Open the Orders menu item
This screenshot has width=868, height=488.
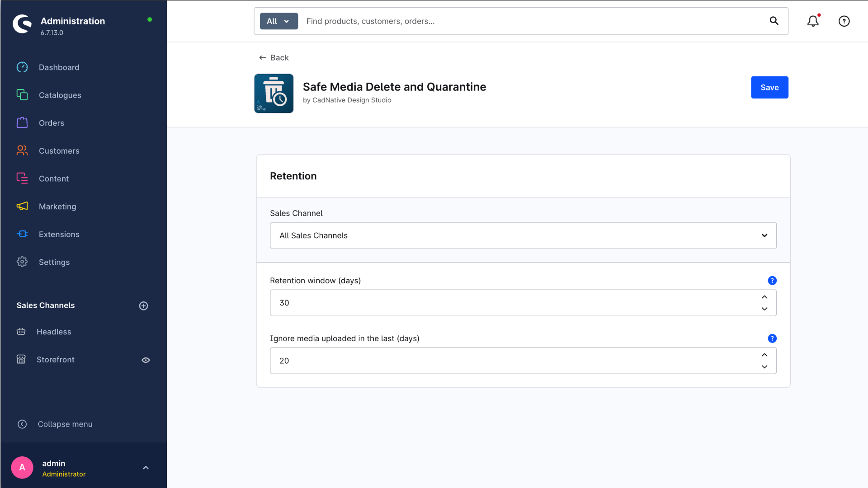(x=51, y=123)
